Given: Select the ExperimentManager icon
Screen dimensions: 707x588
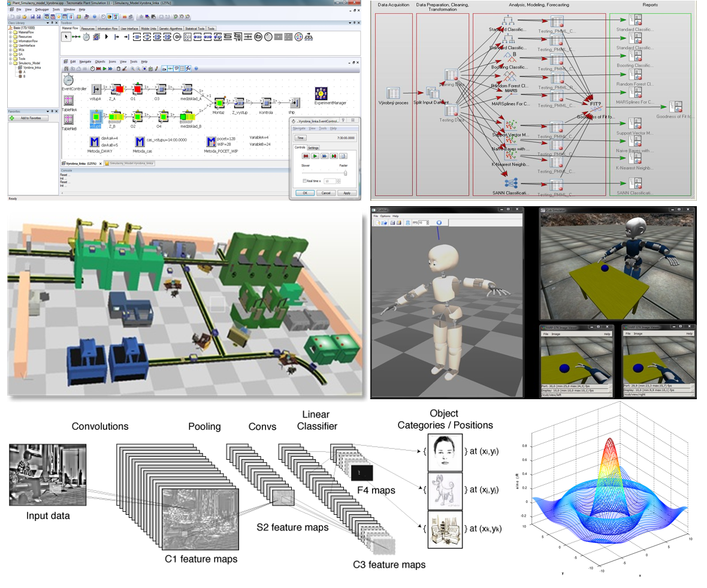Looking at the screenshot, I should (322, 94).
